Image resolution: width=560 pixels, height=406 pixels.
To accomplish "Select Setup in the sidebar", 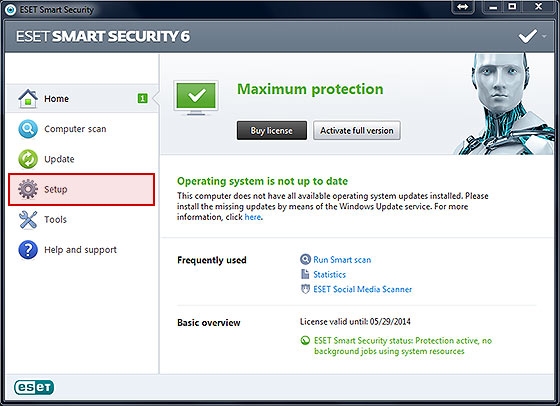I will (81, 189).
